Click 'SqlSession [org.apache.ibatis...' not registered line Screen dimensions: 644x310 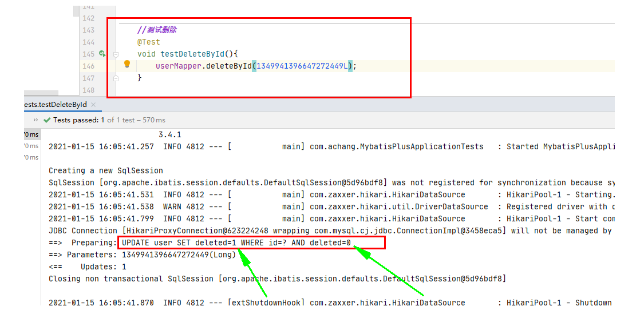[331, 182]
